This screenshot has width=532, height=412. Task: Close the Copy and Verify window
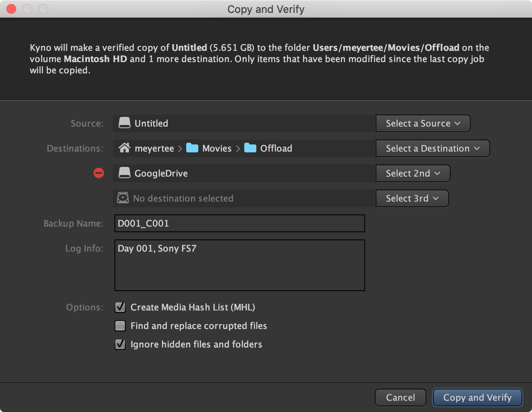click(x=11, y=9)
